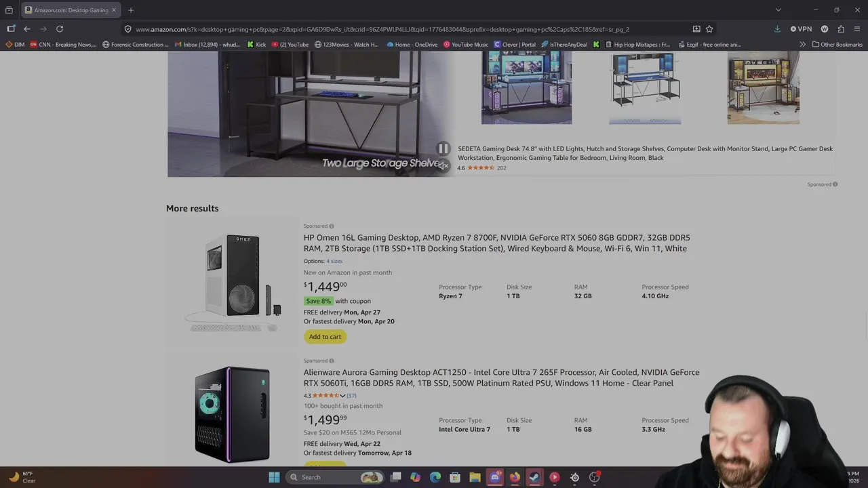
Task: Click the taskbar Search box
Action: [x=335, y=477]
